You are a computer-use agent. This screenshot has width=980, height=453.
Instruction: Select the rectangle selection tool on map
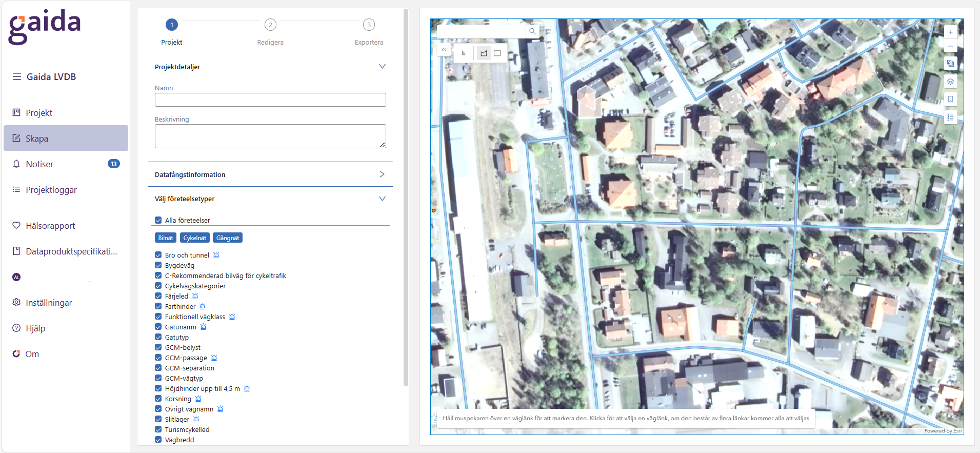click(x=497, y=53)
